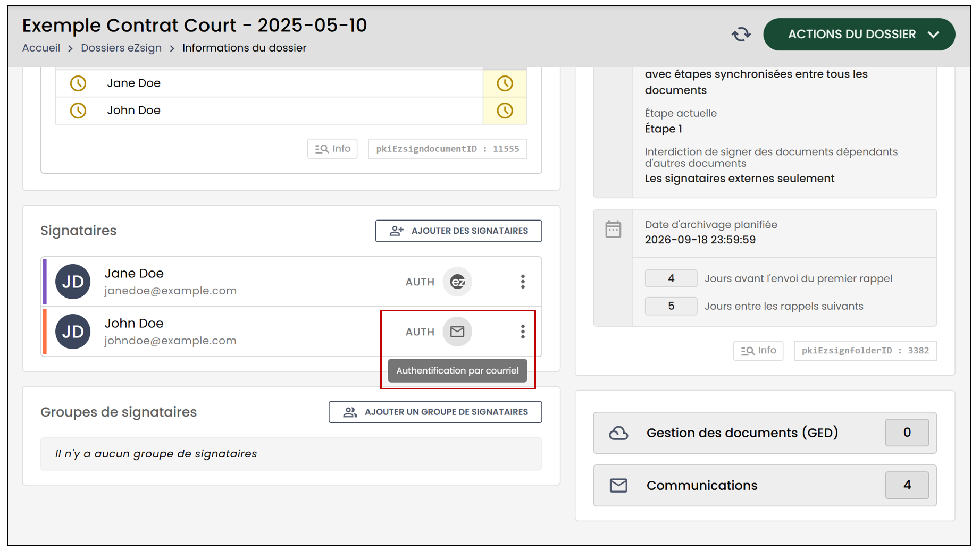Click John Doe's yellow clock status cell
Screen dimensions: 980x551
(505, 111)
